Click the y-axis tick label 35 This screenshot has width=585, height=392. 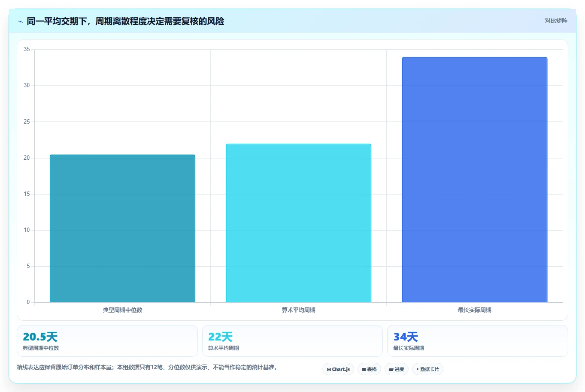27,49
